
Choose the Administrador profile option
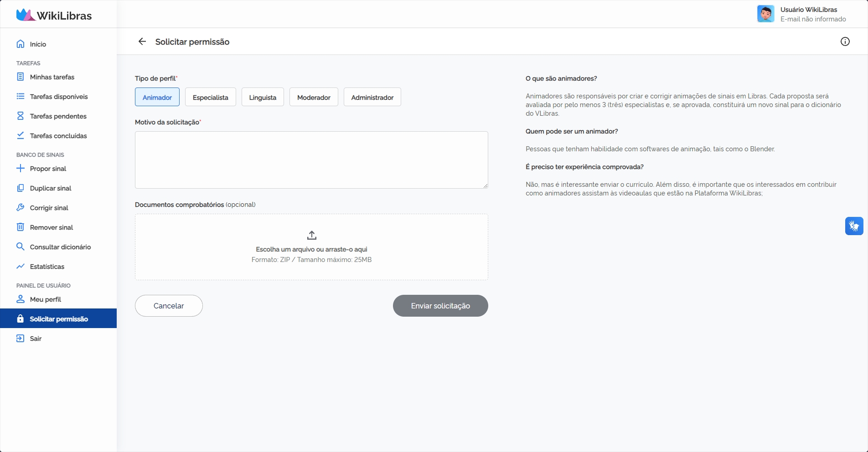click(x=372, y=97)
